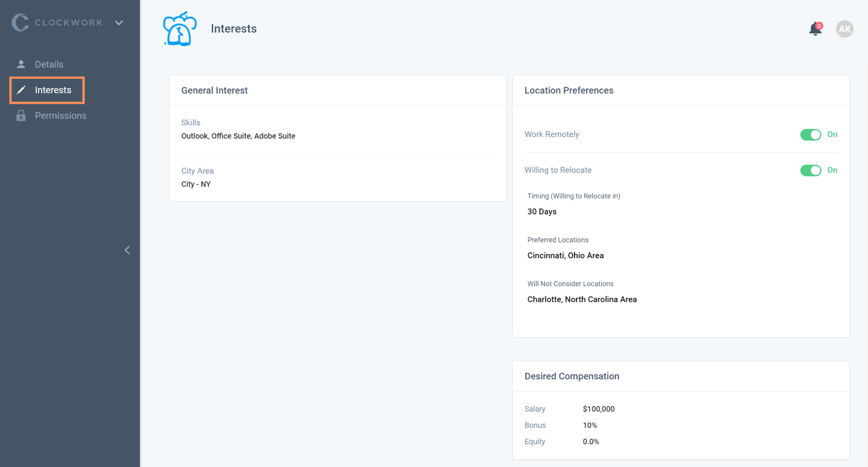Click the Clockwork logo icon
This screenshot has height=467, width=868.
click(20, 22)
